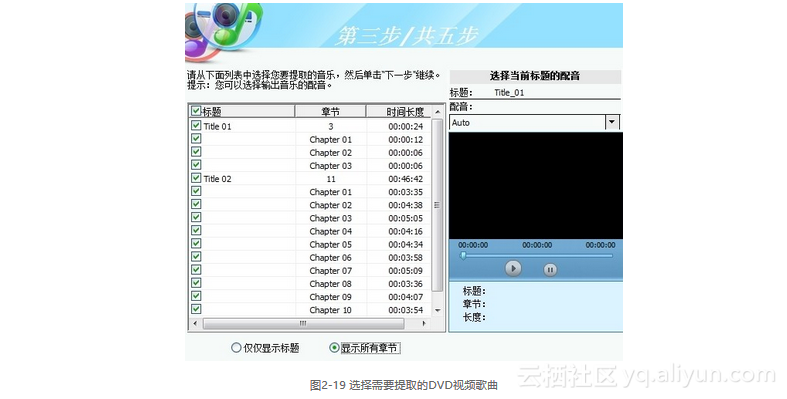Click the black video preview area
The image size is (787, 399).
536,186
